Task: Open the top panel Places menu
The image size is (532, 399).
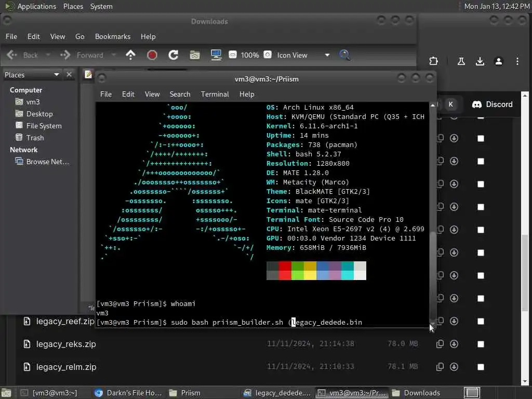Action: click(73, 6)
